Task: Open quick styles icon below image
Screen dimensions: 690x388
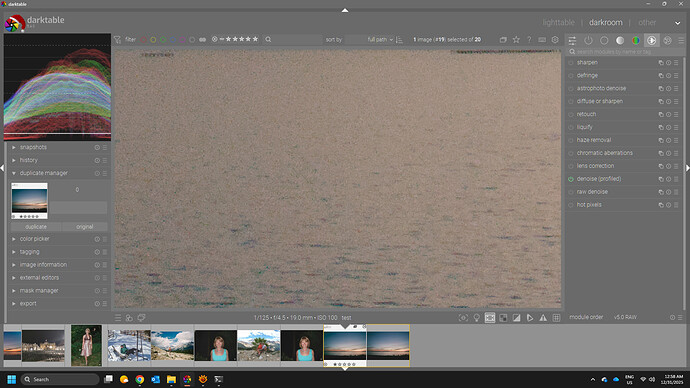Action: [129, 318]
